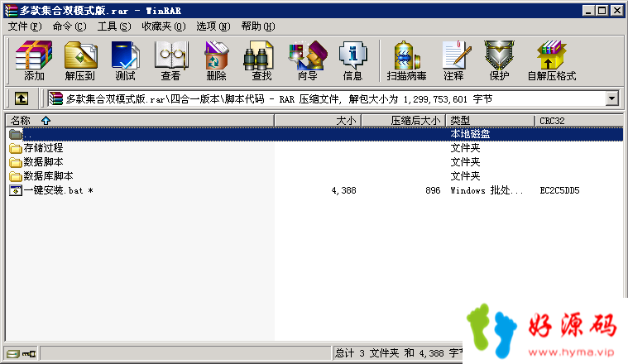This screenshot has width=628, height=364.
Task: Expand the address bar path dropdown
Action: (612, 98)
